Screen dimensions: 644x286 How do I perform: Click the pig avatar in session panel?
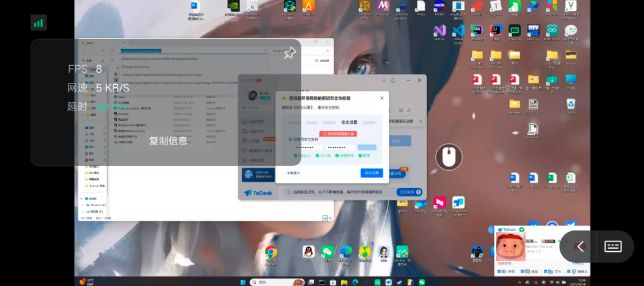tap(511, 246)
